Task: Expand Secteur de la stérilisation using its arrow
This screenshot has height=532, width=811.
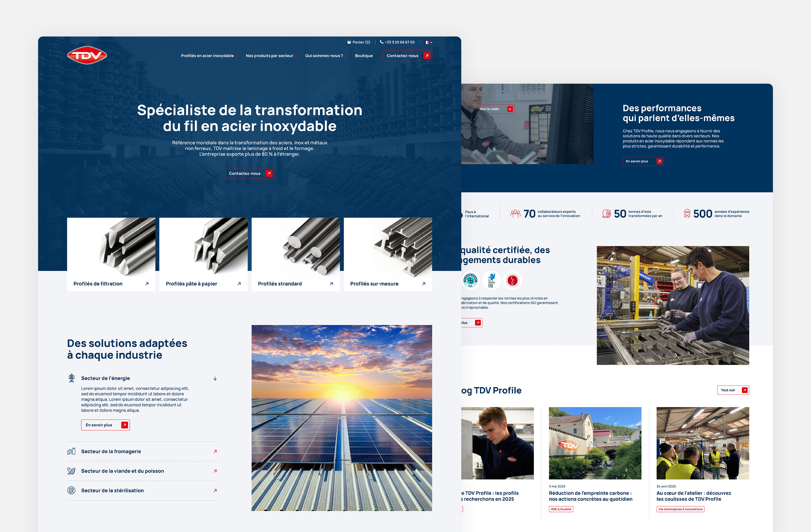Action: [x=215, y=490]
